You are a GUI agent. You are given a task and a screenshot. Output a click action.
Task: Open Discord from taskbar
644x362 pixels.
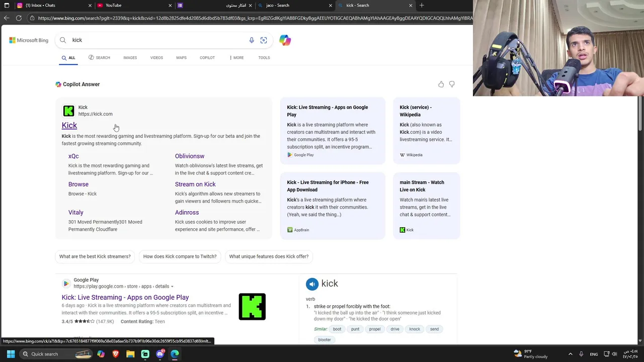160,354
